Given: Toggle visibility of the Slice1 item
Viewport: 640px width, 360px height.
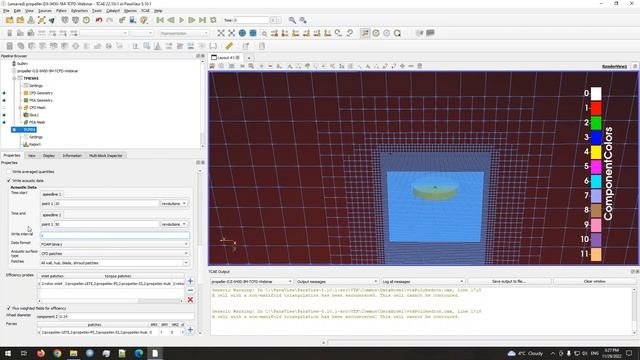Looking at the screenshot, I should [x=4, y=115].
